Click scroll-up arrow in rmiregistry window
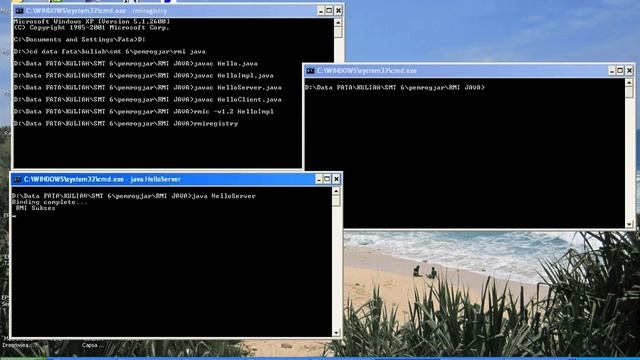 coord(338,22)
